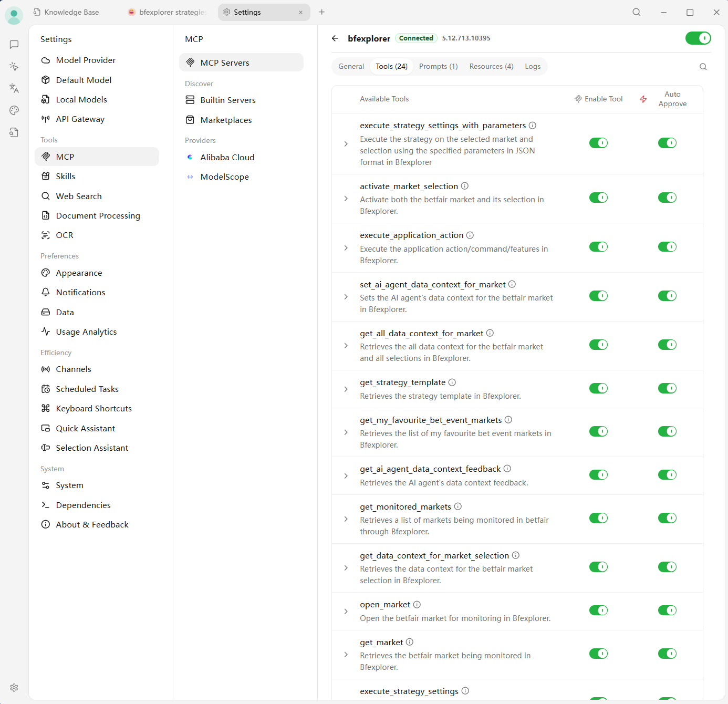
Task: Toggle auto approve for get_strategy_template
Action: 667,388
